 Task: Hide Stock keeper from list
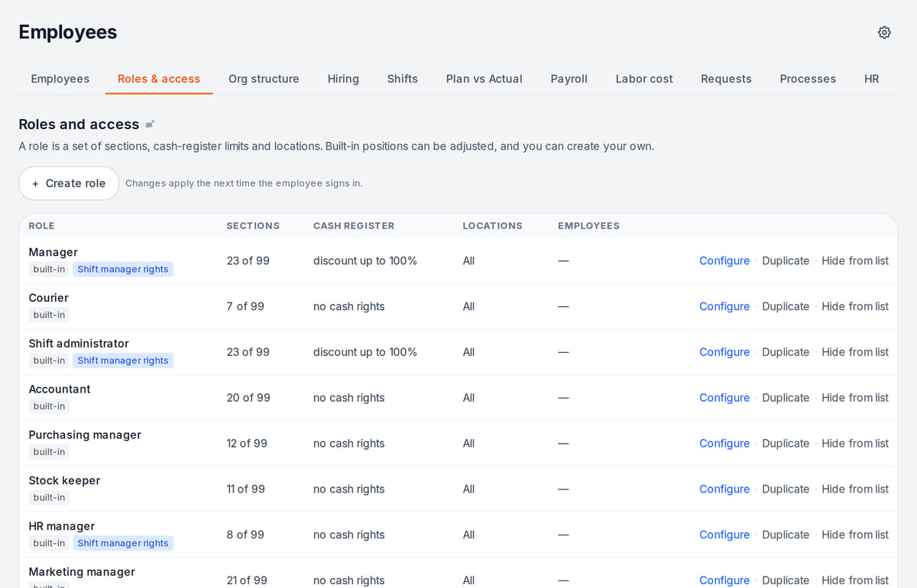pos(855,489)
